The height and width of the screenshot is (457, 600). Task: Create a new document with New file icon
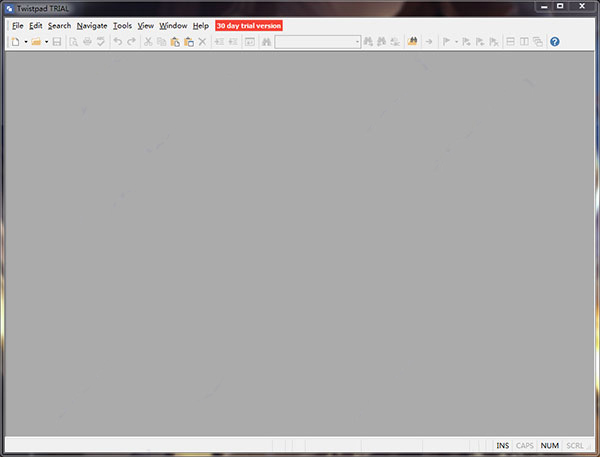click(x=15, y=42)
